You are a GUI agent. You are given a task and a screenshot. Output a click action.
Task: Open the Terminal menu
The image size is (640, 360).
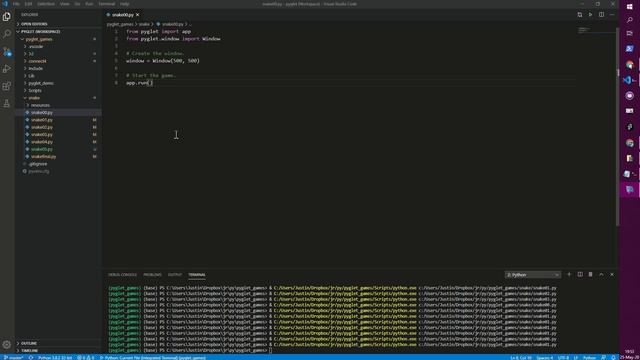point(107,4)
